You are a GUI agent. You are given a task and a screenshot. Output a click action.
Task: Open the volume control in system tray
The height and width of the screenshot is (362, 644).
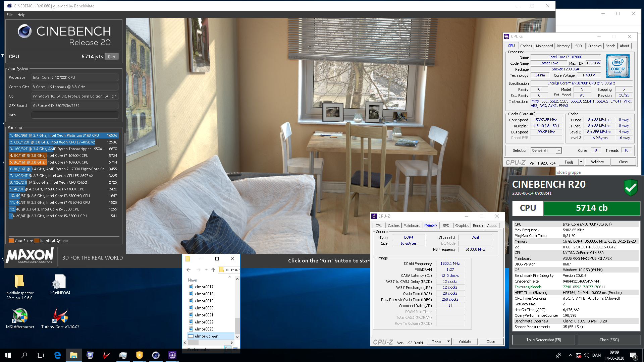pyautogui.click(x=587, y=355)
